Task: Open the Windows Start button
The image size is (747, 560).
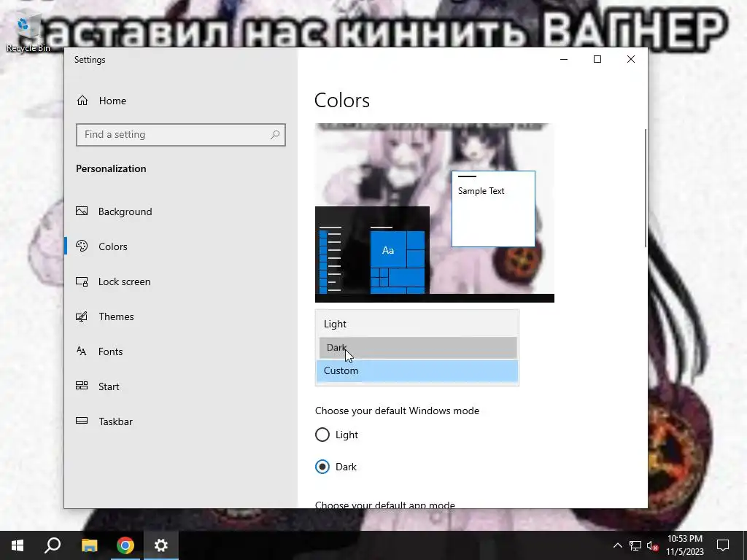Action: click(x=18, y=545)
